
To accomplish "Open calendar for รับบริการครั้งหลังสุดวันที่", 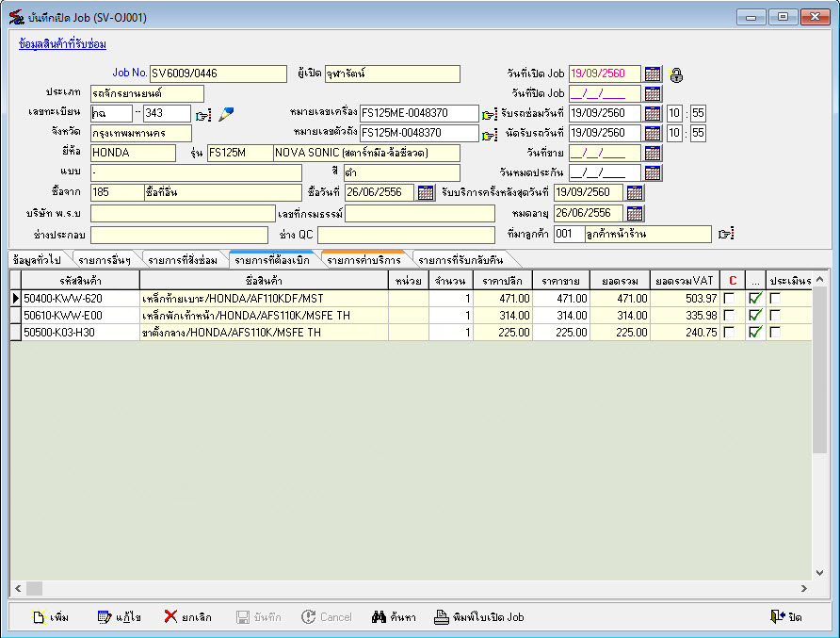I will [x=635, y=192].
